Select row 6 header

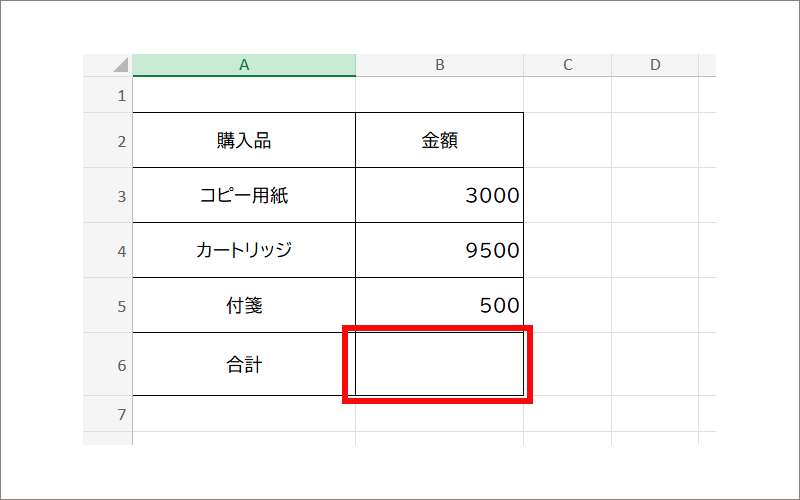pos(121,365)
